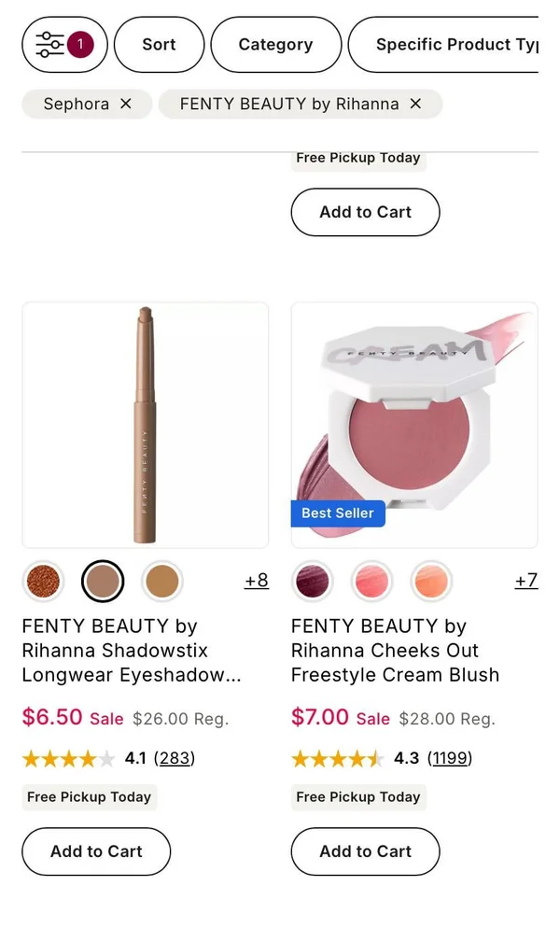Screen dimensions: 560x928
Task: Open the filters icon with badge 1
Action: [x=63, y=44]
